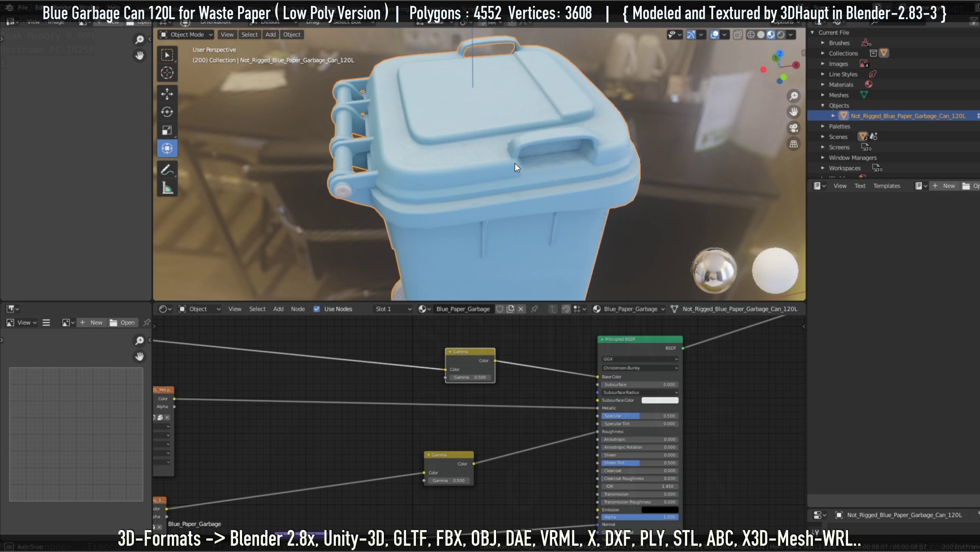Open the 3D viewport View menu

coord(227,35)
